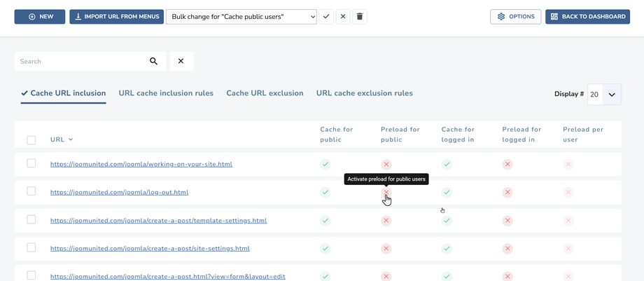644x281 pixels.
Task: Click the checkmark apply bulk change icon
Action: pyautogui.click(x=326, y=16)
